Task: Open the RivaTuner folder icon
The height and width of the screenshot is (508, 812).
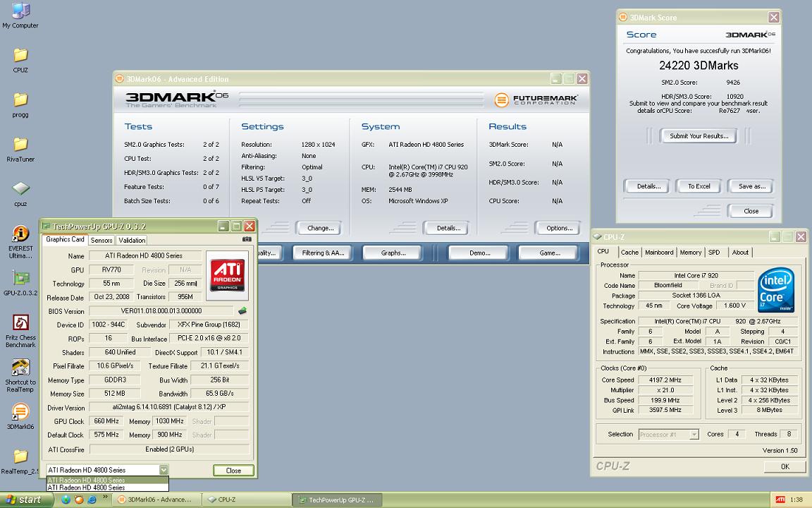Action: [x=20, y=150]
